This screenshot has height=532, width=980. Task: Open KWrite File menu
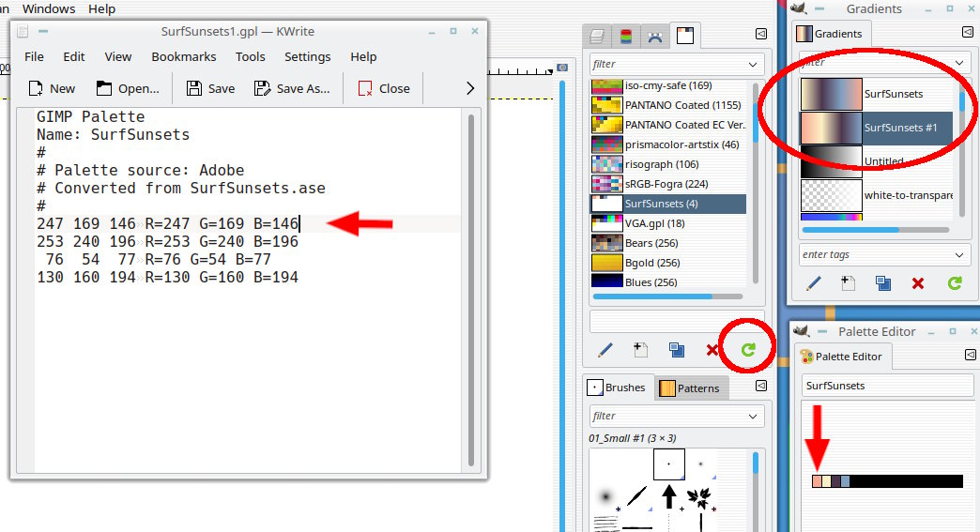click(x=34, y=57)
